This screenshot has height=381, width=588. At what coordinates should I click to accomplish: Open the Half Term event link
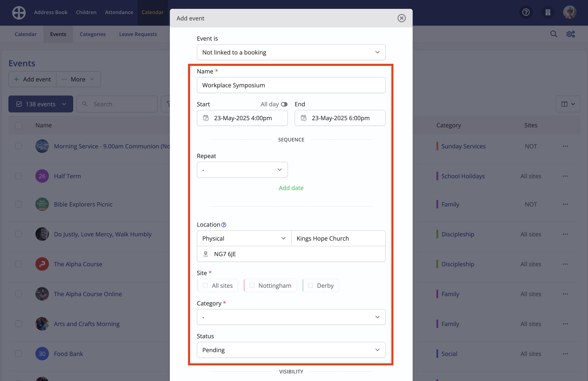tap(67, 176)
